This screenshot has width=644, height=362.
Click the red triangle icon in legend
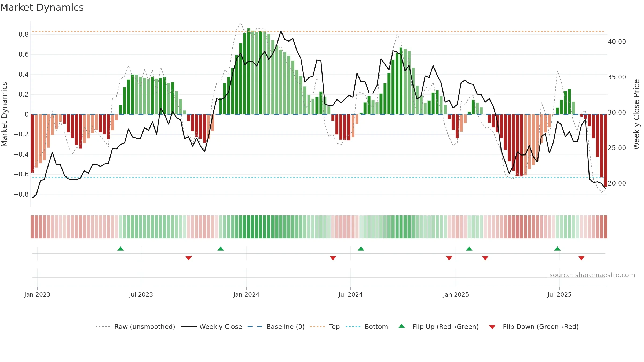pyautogui.click(x=492, y=327)
